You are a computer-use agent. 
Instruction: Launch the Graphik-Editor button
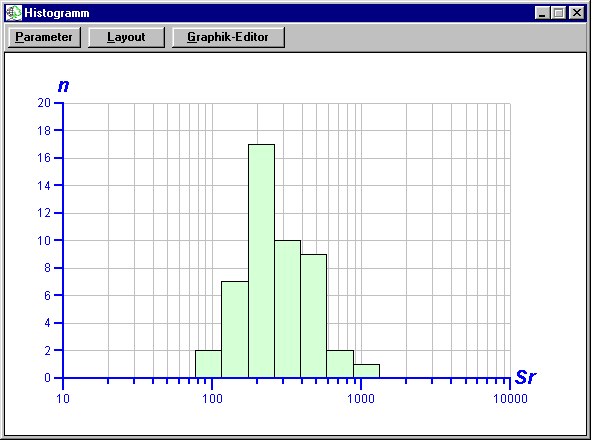(x=228, y=37)
